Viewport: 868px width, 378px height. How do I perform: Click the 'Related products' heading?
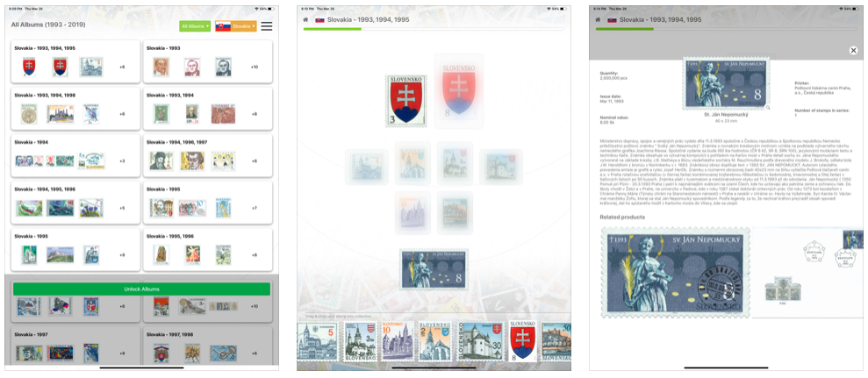pyautogui.click(x=622, y=217)
